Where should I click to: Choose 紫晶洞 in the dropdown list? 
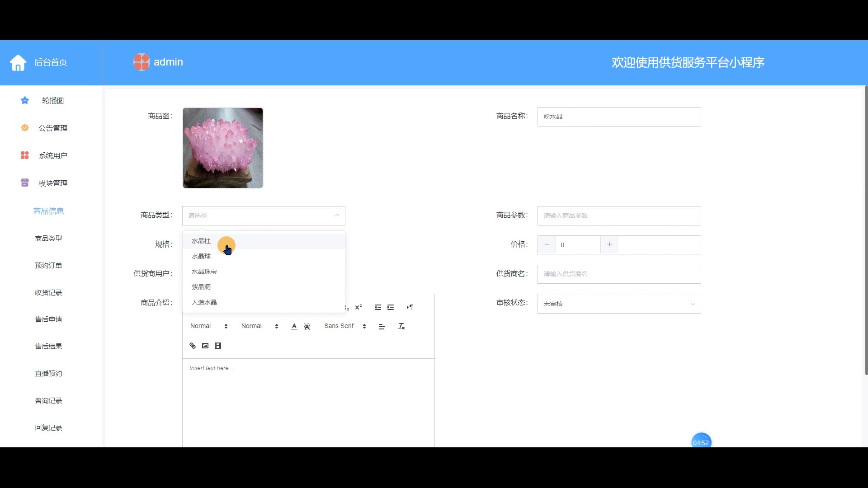click(x=264, y=287)
